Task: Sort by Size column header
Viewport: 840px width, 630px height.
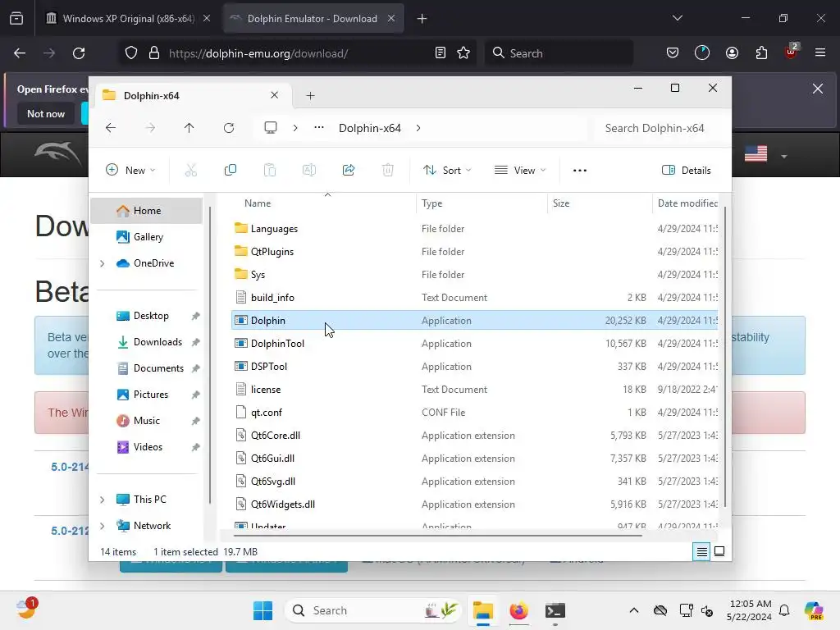Action: [561, 203]
